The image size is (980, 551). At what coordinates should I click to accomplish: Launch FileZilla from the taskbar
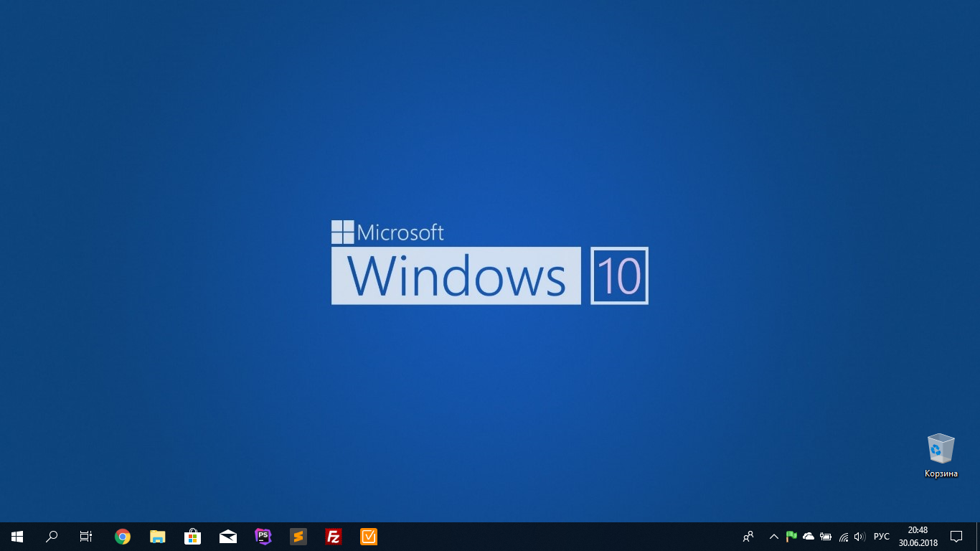click(333, 537)
